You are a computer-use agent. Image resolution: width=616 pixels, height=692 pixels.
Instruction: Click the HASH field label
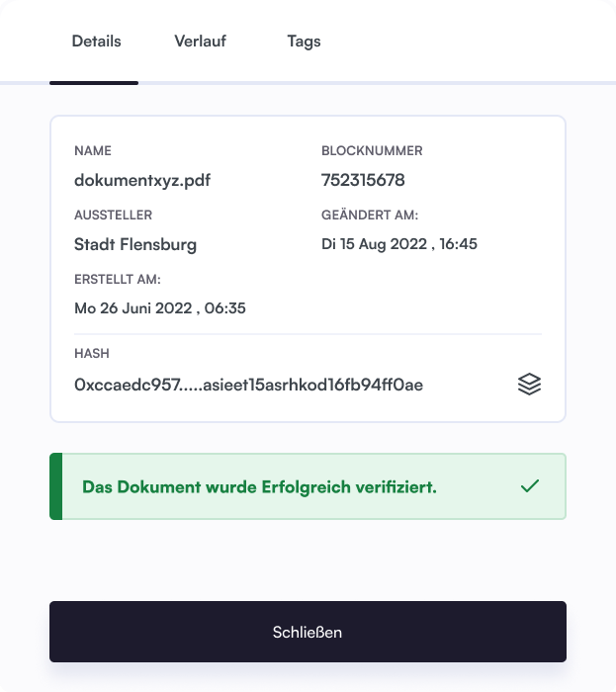point(92,353)
